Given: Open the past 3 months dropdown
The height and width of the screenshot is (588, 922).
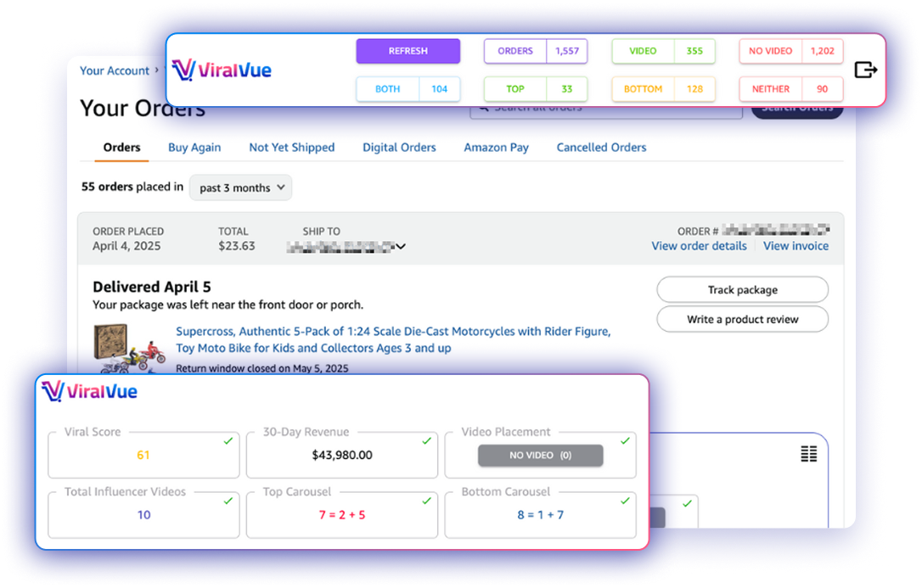Looking at the screenshot, I should click(240, 188).
